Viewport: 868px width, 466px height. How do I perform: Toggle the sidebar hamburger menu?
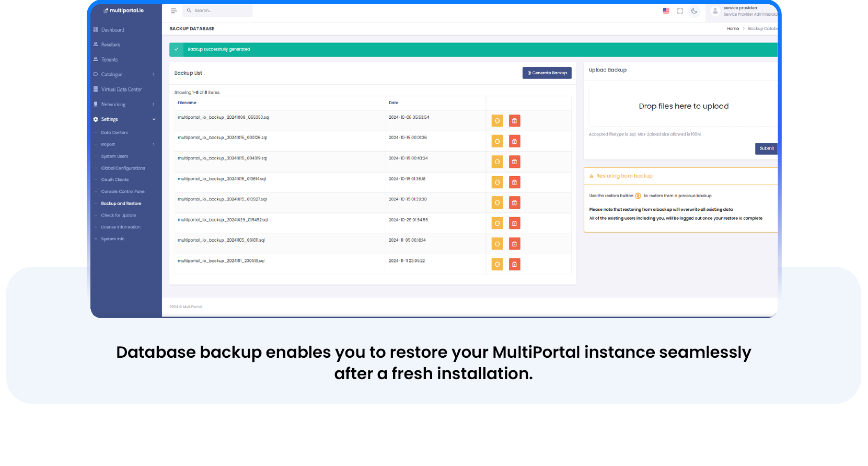coord(174,10)
